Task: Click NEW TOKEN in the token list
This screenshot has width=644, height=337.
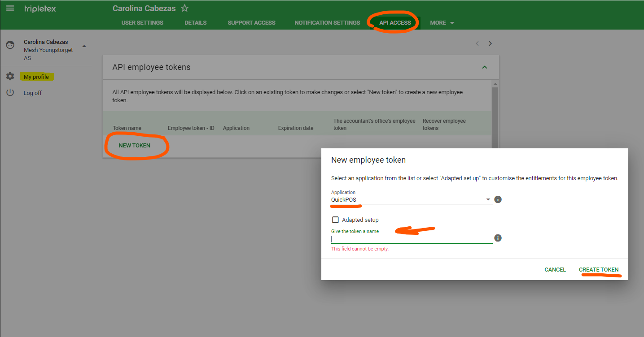Action: click(x=134, y=145)
